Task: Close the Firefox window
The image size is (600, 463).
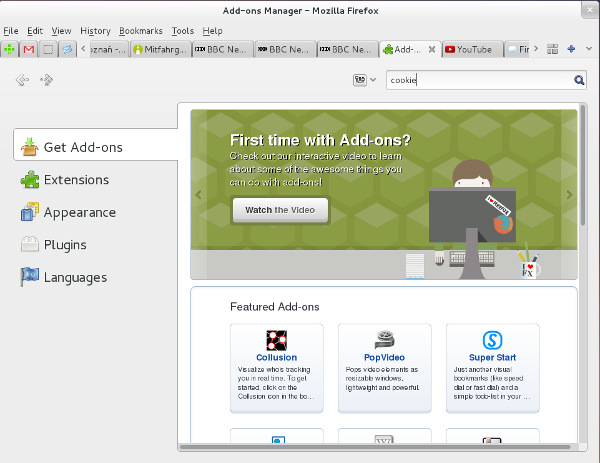Action: (590, 10)
